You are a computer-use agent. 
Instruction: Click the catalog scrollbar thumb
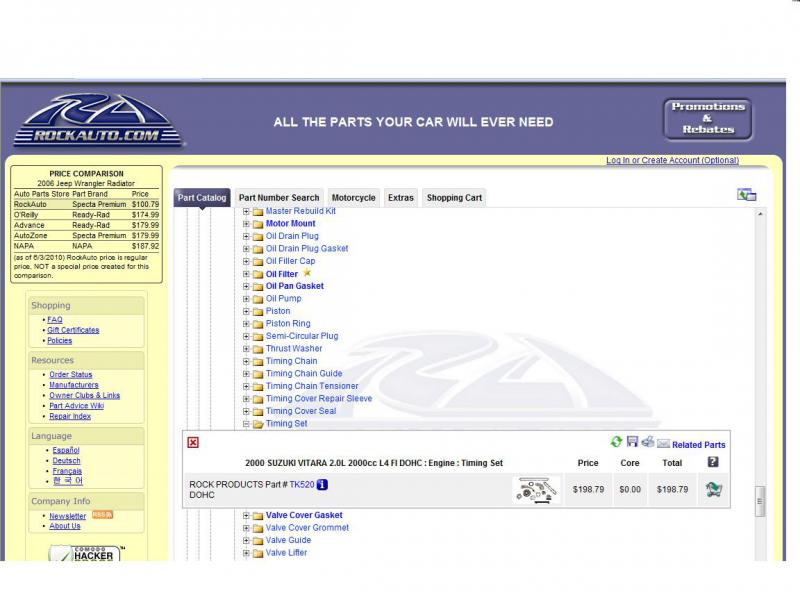tap(760, 501)
